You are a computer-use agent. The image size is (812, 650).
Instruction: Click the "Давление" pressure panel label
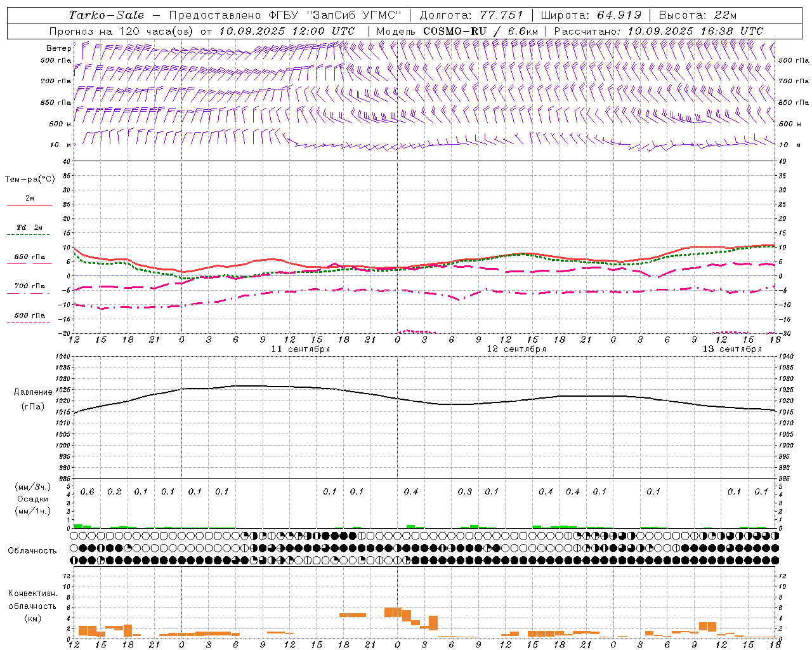[x=33, y=392]
